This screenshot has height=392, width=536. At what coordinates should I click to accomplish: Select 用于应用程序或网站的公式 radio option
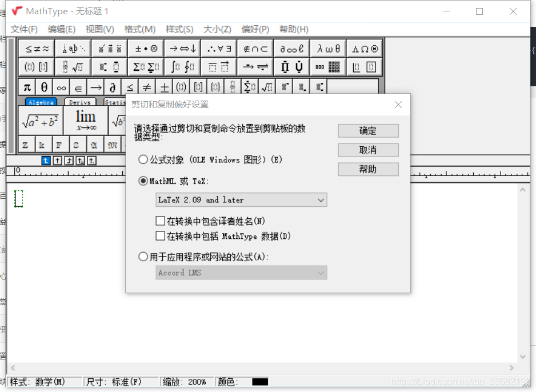(x=203, y=257)
